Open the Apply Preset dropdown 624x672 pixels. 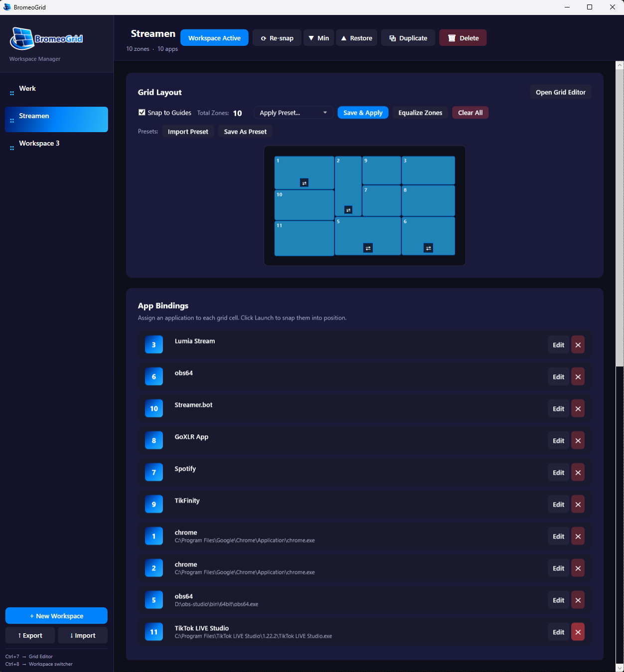(293, 112)
